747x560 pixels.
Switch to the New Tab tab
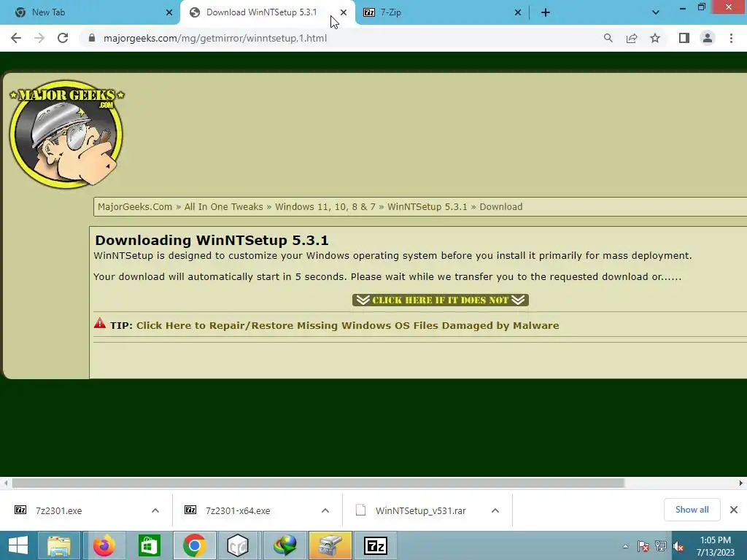pyautogui.click(x=90, y=13)
